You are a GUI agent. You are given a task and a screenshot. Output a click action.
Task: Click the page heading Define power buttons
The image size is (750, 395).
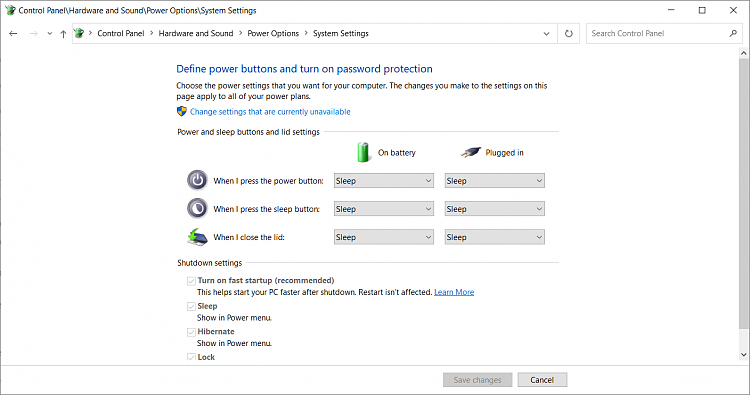click(304, 69)
